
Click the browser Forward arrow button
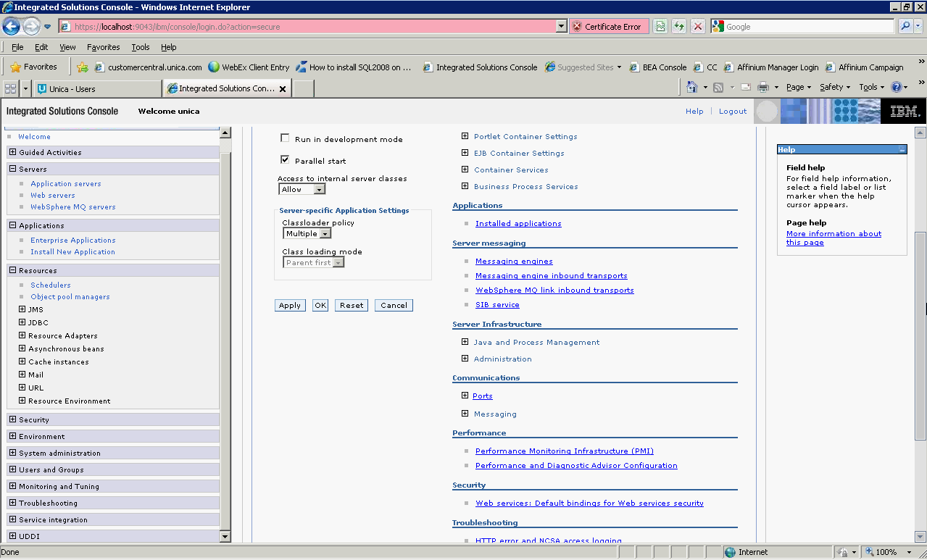tap(31, 27)
